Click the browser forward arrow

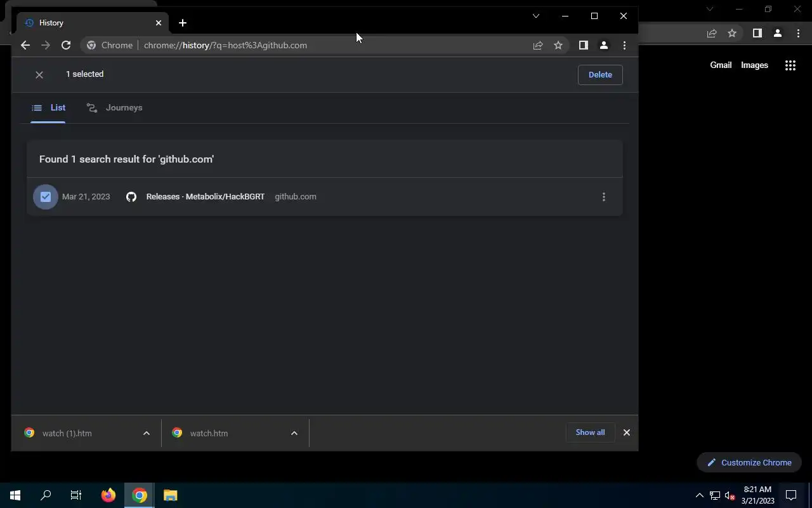(46, 45)
